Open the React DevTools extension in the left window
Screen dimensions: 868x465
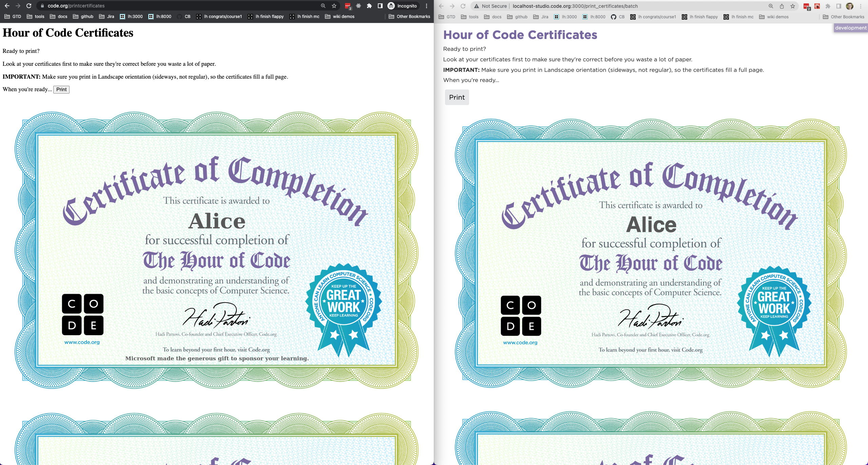tap(359, 6)
